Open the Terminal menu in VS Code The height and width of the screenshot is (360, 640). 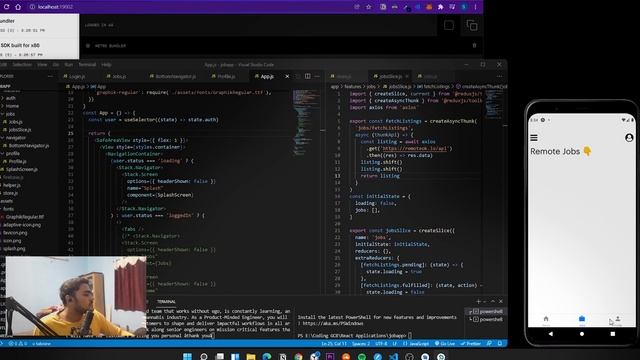click(87, 64)
